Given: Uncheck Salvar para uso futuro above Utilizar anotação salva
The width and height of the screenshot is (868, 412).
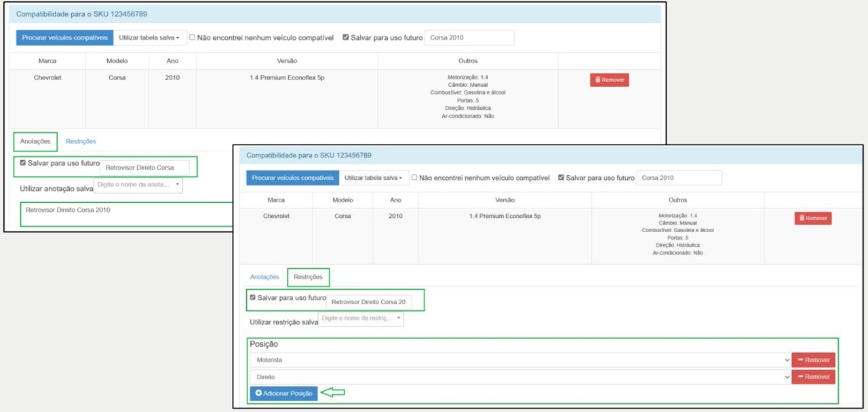Looking at the screenshot, I should coord(24,164).
